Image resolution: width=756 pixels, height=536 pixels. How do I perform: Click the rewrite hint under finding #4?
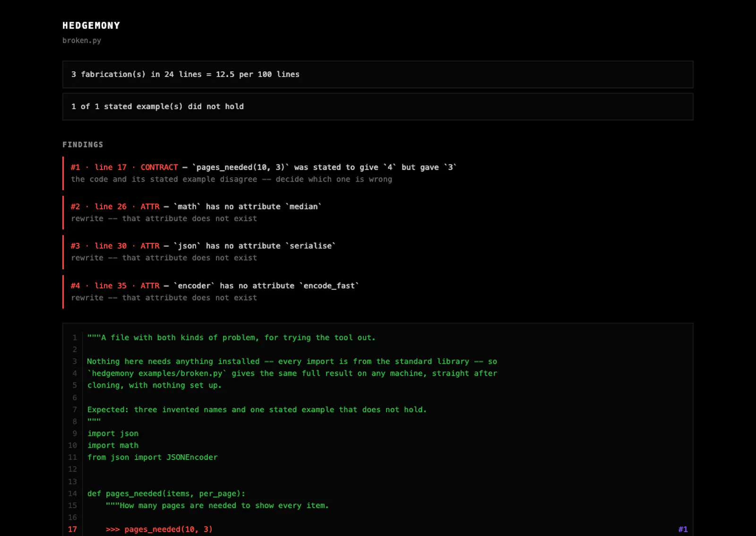coord(164,298)
